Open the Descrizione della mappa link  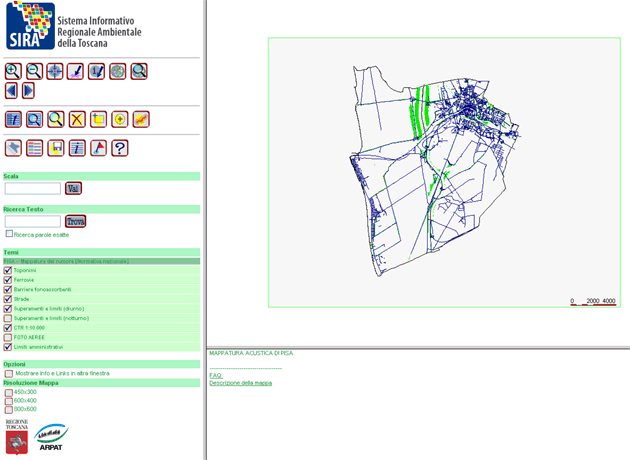tap(240, 383)
